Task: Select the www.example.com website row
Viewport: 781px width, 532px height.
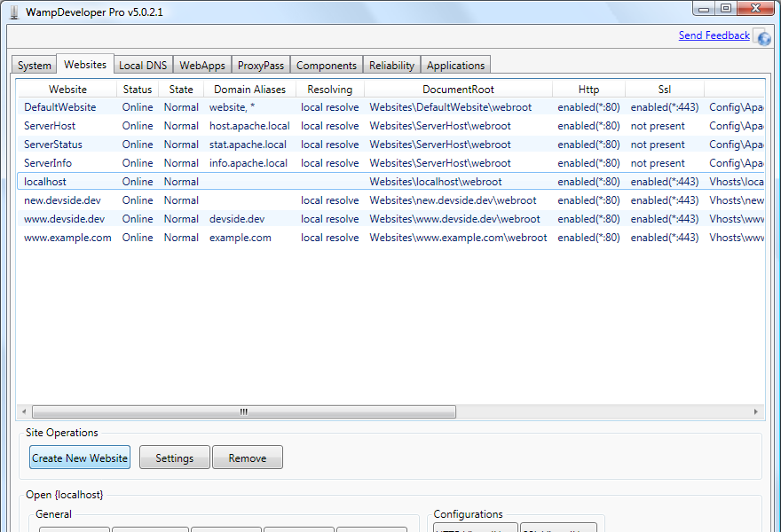Action: click(x=67, y=238)
